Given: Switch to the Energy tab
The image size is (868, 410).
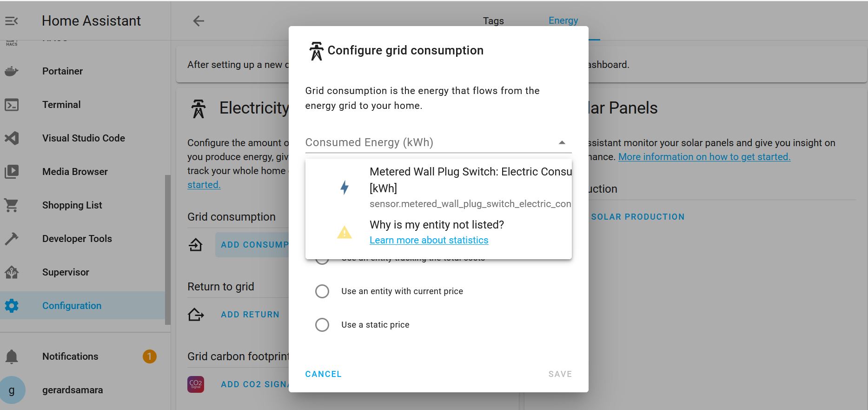Looking at the screenshot, I should [x=563, y=20].
